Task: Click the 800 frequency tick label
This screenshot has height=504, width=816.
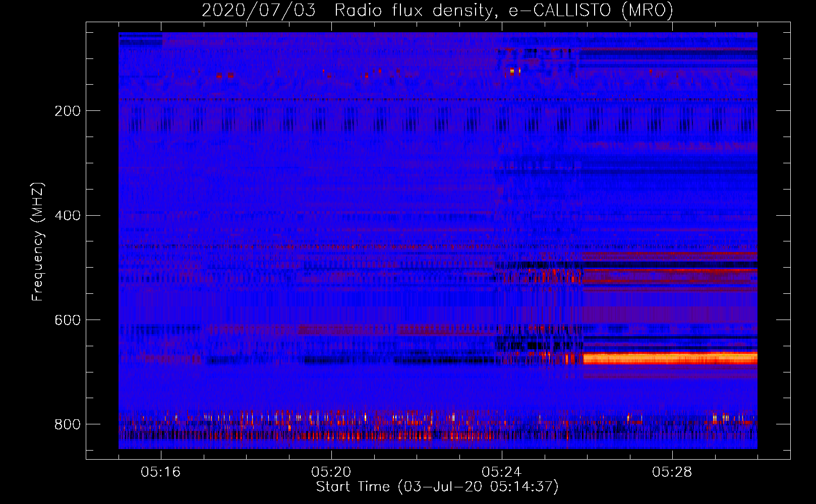Action: (x=68, y=424)
